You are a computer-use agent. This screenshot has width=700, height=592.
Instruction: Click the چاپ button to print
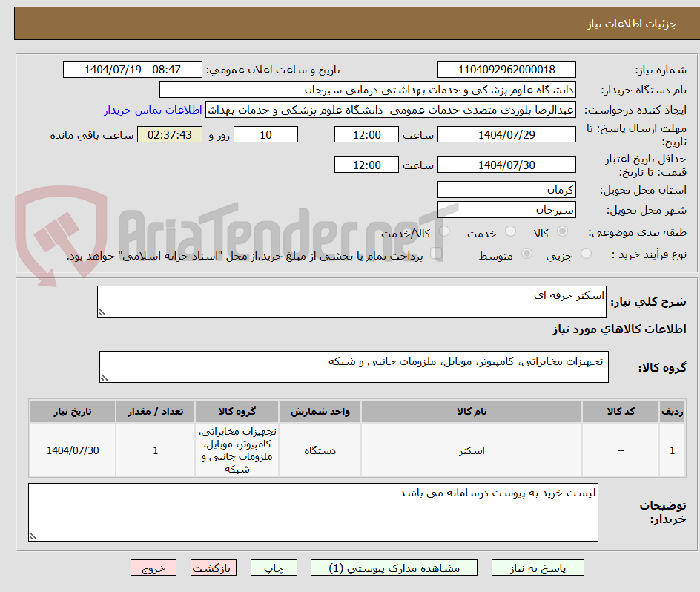(x=274, y=567)
